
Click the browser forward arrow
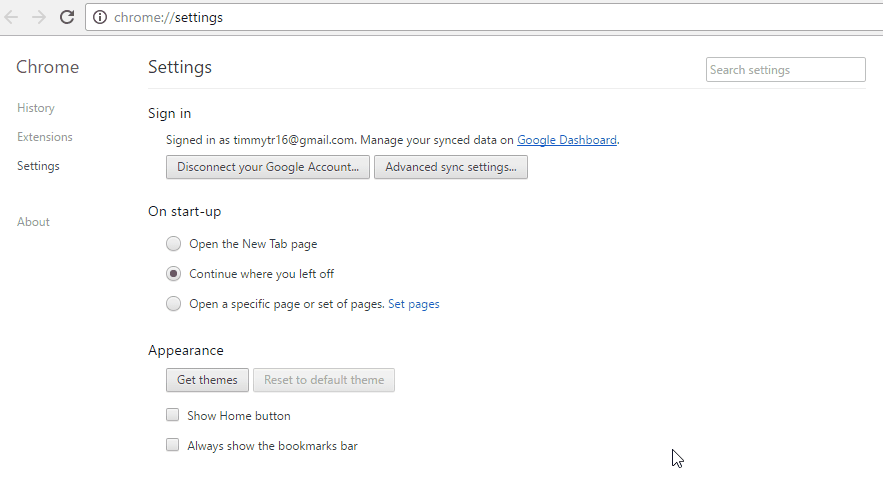tap(38, 17)
